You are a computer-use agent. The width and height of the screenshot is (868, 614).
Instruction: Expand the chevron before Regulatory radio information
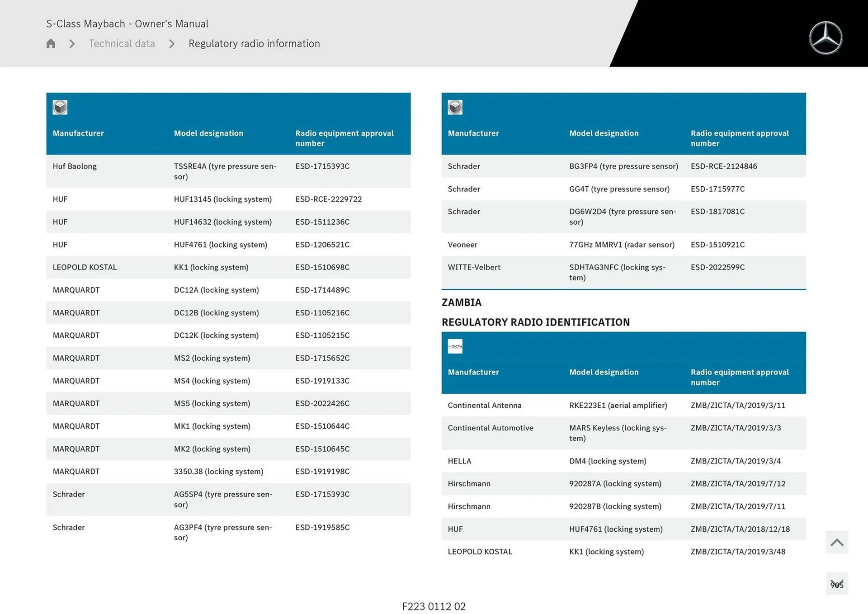pos(171,43)
